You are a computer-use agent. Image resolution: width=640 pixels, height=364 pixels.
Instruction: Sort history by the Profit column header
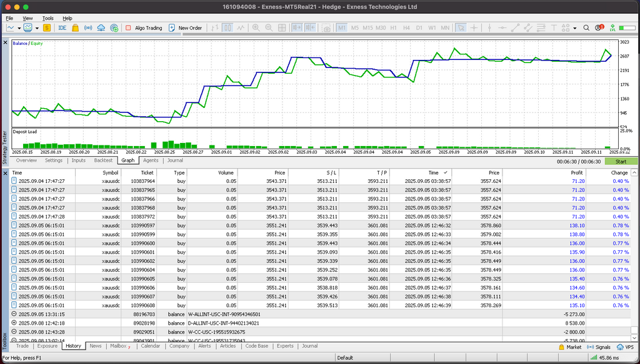(576, 172)
